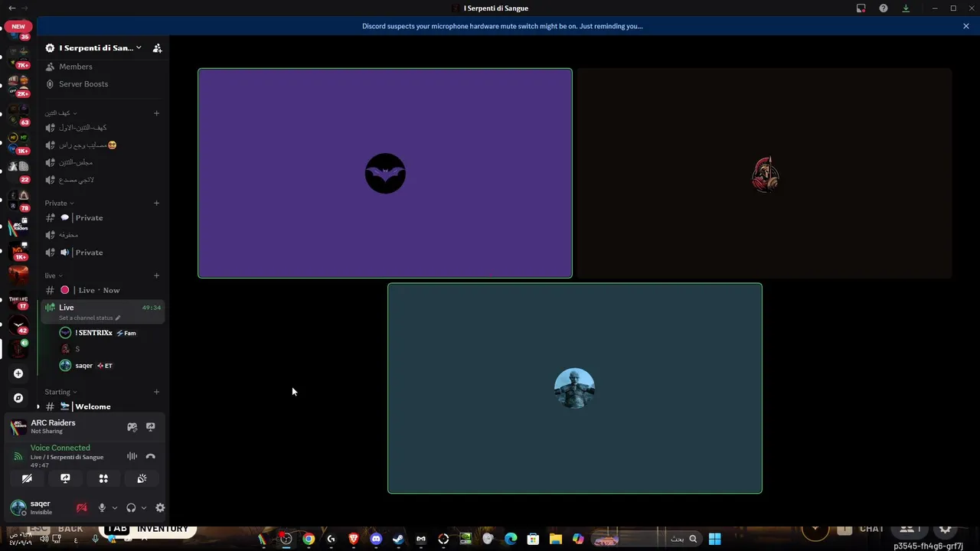Screen dimensions: 980x551
Task: Open microphone input options arrow
Action: coord(115,507)
